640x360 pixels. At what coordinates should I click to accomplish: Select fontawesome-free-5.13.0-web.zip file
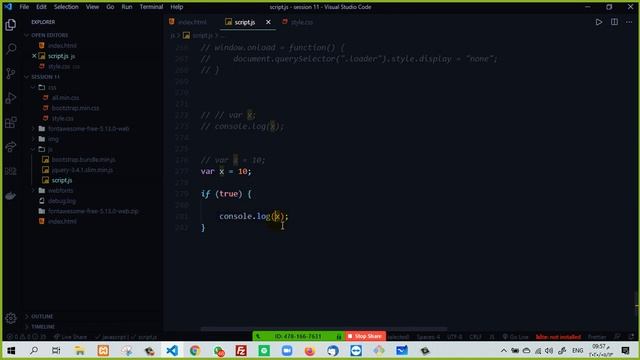tap(93, 211)
